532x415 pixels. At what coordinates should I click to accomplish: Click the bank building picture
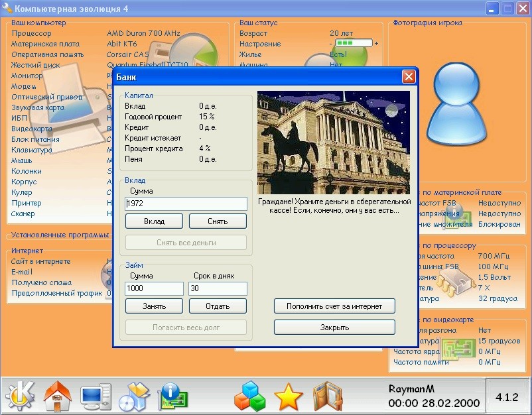[334, 143]
